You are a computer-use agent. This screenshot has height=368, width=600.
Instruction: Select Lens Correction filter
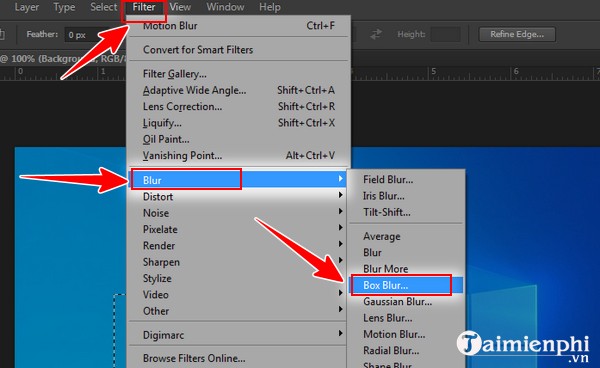pos(238,107)
